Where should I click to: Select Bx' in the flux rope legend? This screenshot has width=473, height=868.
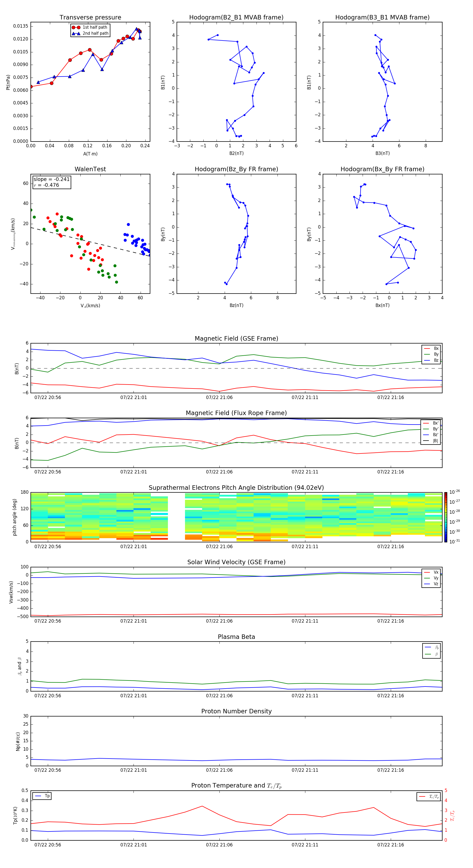click(x=431, y=423)
